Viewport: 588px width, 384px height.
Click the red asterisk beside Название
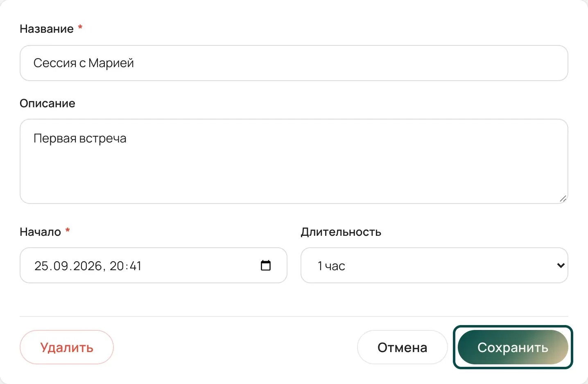pyautogui.click(x=80, y=27)
